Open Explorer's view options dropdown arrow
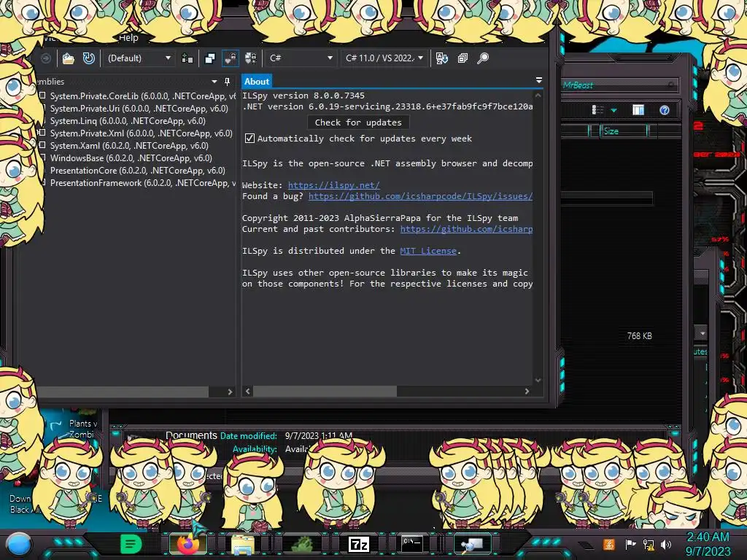This screenshot has width=747, height=560. coord(614,111)
